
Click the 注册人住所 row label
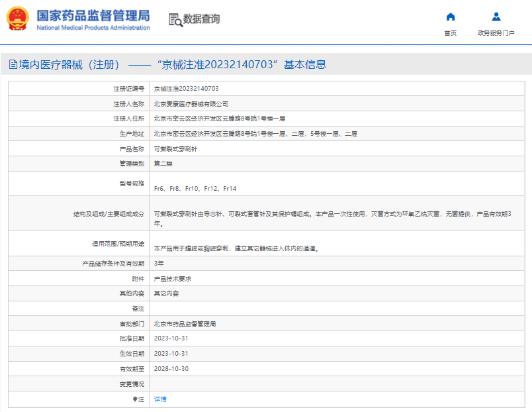coord(128,119)
